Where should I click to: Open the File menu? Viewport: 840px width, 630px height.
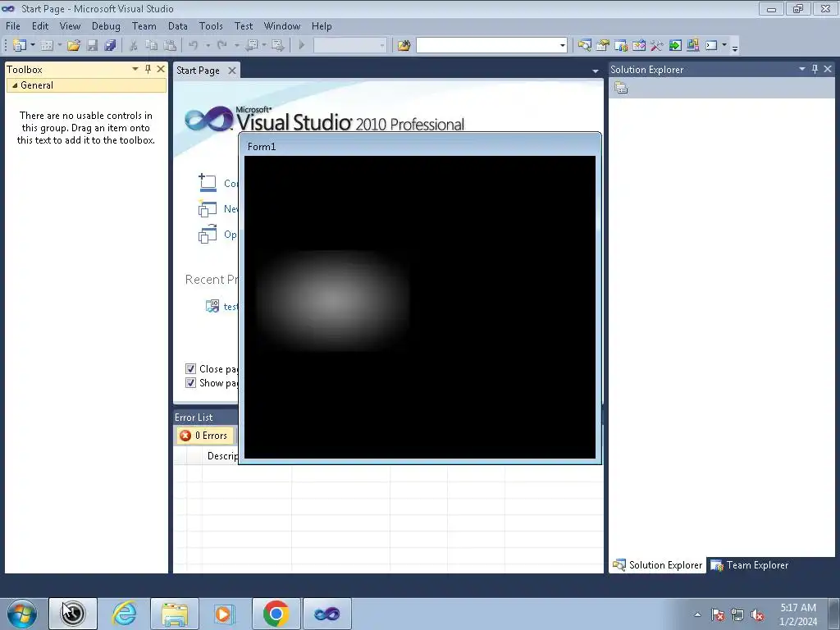click(x=13, y=25)
